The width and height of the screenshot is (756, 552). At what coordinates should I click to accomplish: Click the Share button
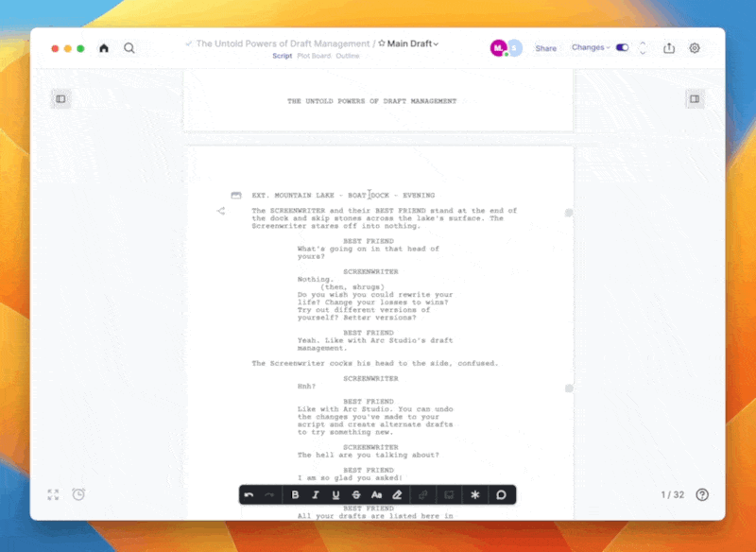(546, 48)
